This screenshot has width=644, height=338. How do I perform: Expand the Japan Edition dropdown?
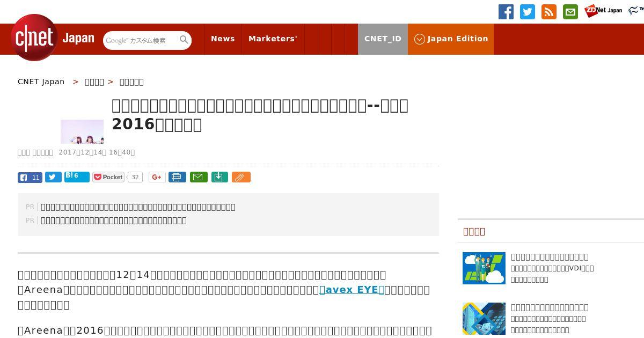(x=451, y=39)
